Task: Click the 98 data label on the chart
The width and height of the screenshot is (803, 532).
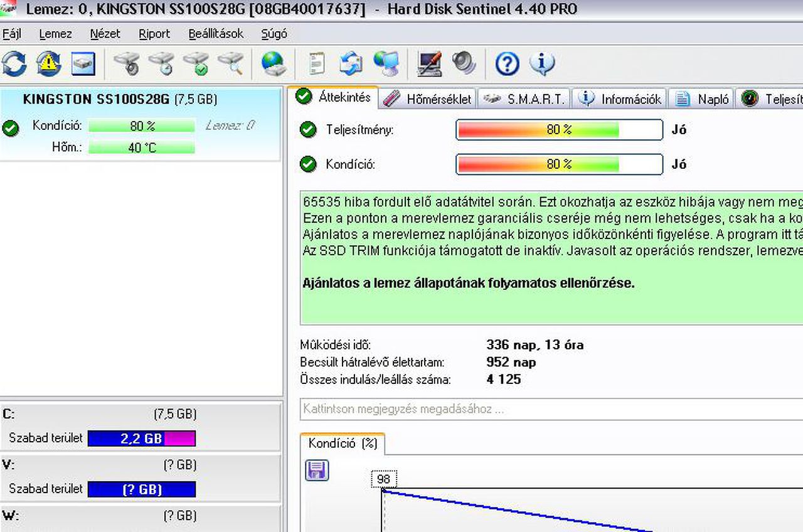Action: pos(384,479)
